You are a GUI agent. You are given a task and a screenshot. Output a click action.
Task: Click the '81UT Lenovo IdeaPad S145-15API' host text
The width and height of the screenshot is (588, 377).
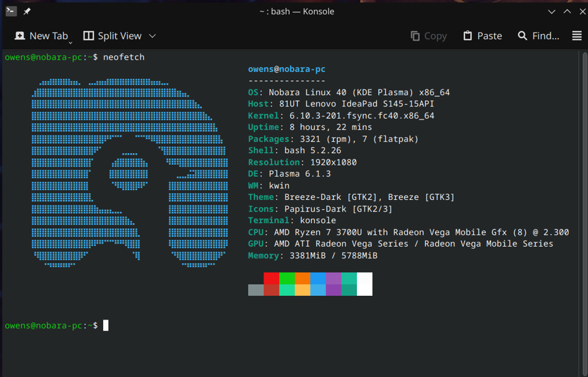coord(356,104)
